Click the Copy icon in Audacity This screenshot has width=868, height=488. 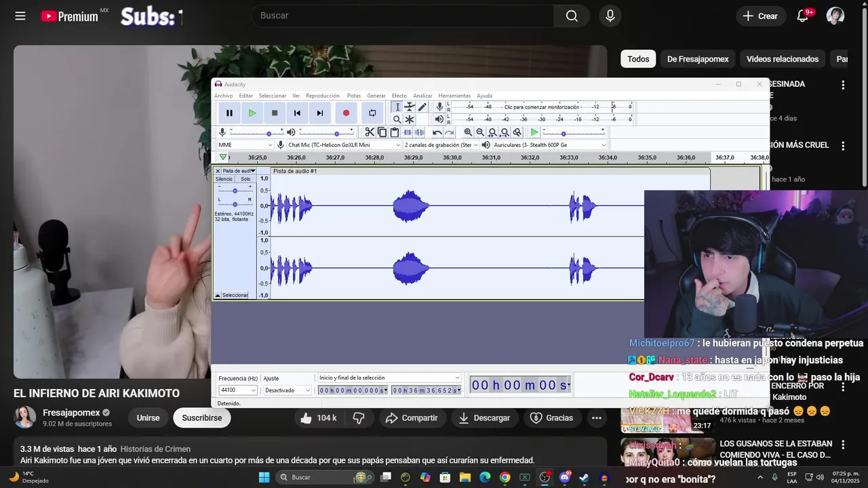(x=382, y=132)
